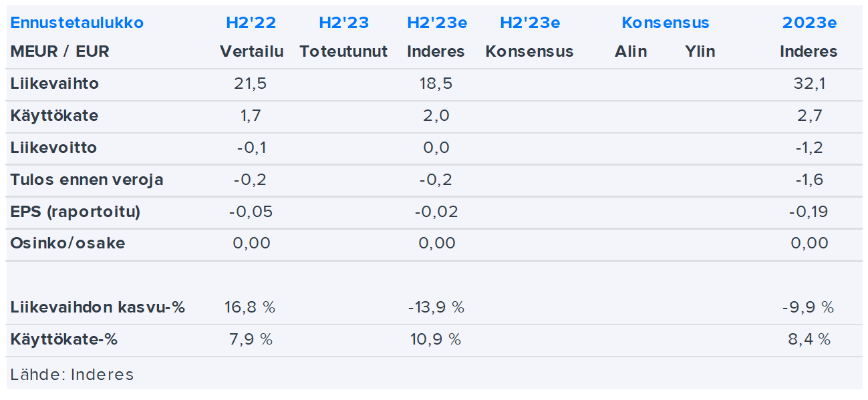The height and width of the screenshot is (400, 868).
Task: Click the Liikevoitto row label
Action: tap(53, 148)
